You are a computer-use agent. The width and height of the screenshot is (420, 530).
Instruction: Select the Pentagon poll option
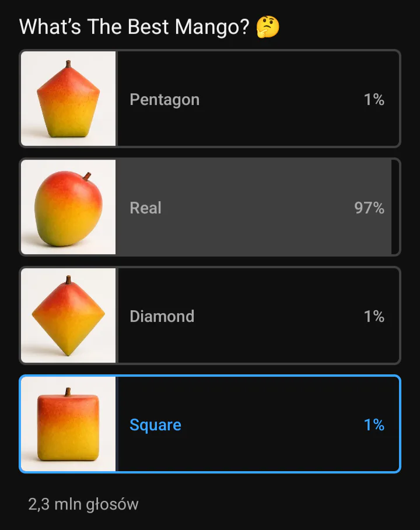[210, 99]
